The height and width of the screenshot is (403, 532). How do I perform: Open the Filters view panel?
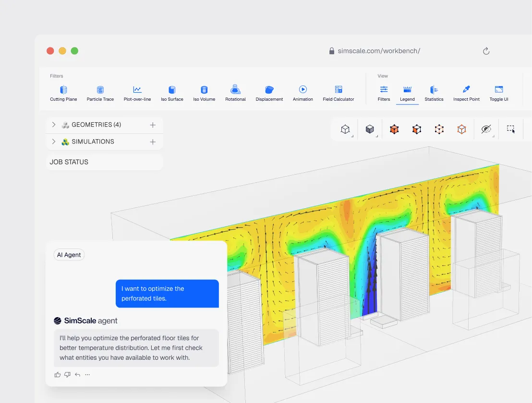384,94
